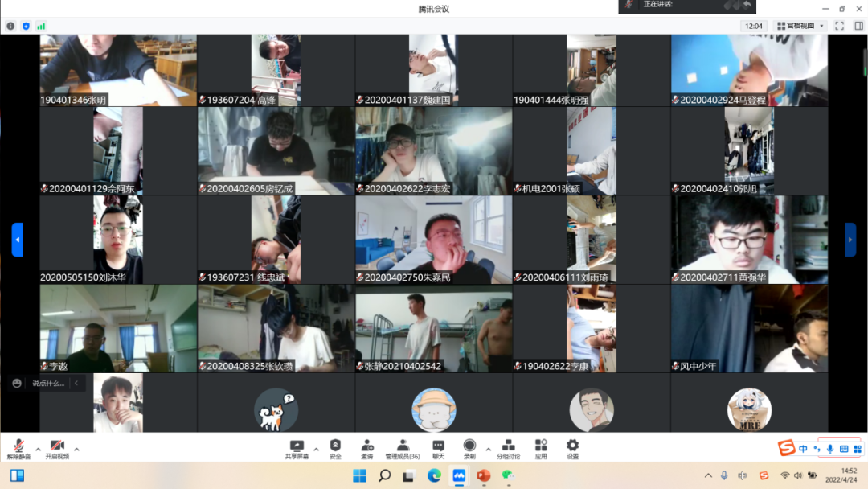
Task: Toggle full screen mode icon
Action: (x=839, y=26)
